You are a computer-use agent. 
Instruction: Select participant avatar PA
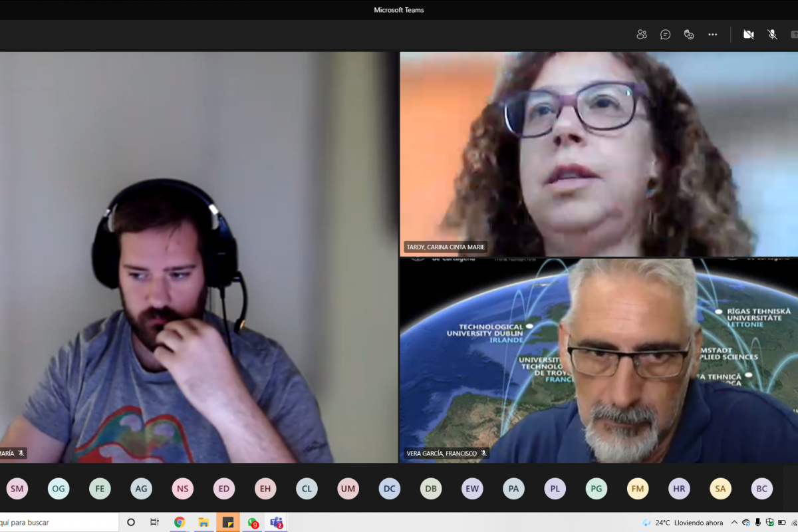pyautogui.click(x=513, y=489)
